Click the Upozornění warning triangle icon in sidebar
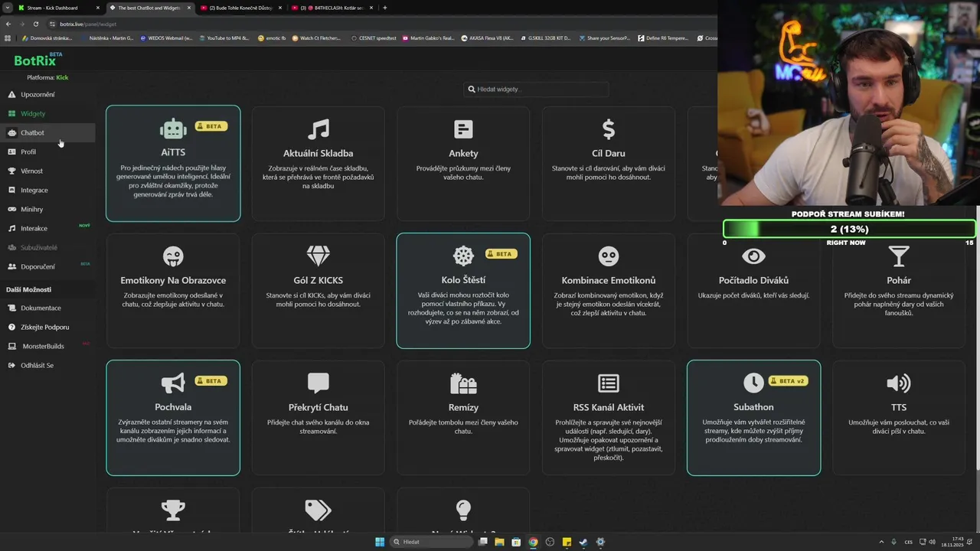Viewport: 980px width, 551px height. [11, 94]
